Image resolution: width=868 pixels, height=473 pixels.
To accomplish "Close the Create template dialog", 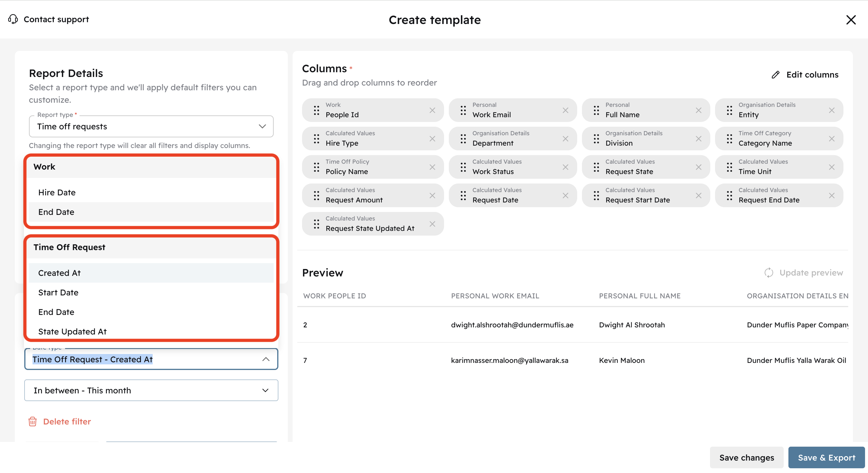I will click(x=851, y=20).
